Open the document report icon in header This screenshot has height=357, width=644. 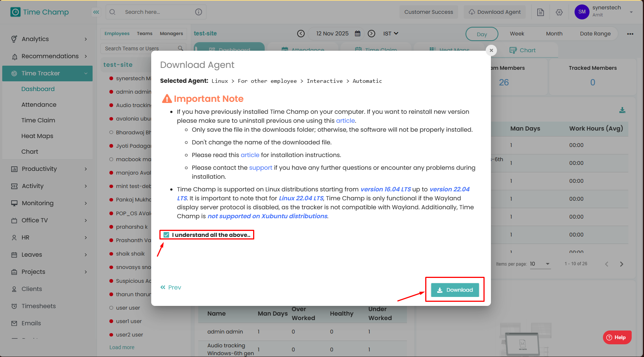[x=541, y=12]
